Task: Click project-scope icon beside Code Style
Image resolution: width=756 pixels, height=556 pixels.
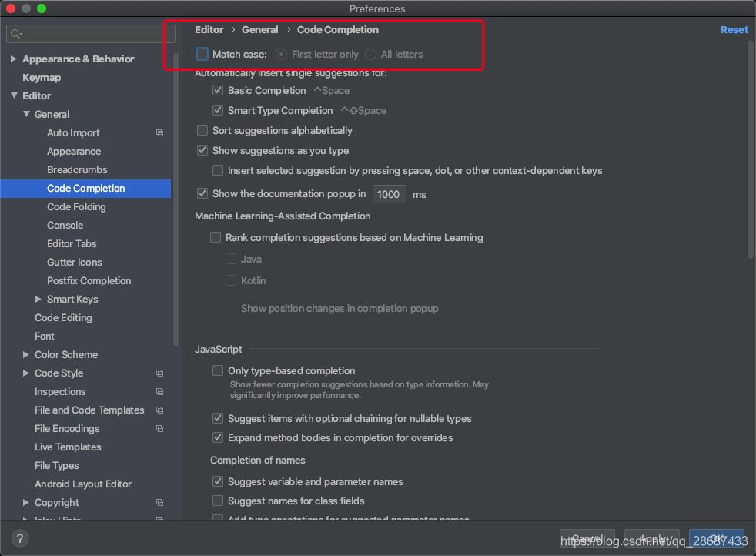Action: (159, 373)
